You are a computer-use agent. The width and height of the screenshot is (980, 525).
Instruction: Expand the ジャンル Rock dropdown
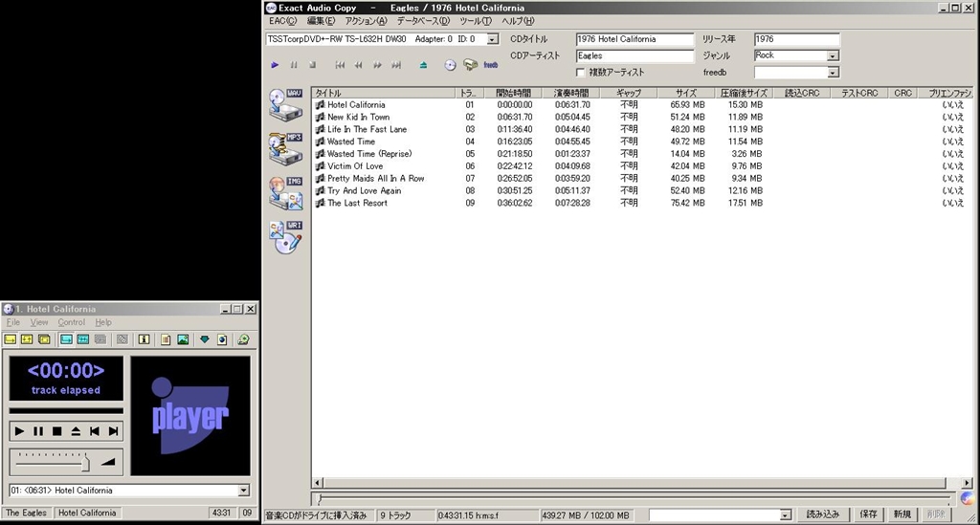pyautogui.click(x=833, y=56)
